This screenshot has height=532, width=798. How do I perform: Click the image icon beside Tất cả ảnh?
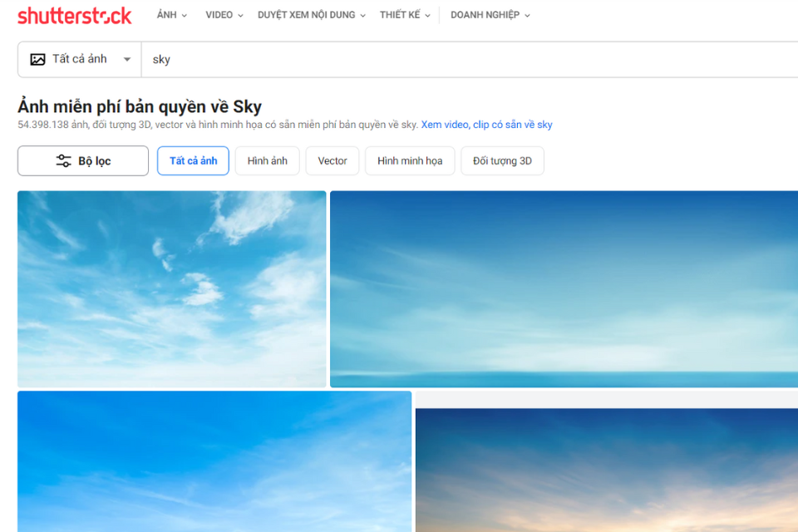click(37, 60)
